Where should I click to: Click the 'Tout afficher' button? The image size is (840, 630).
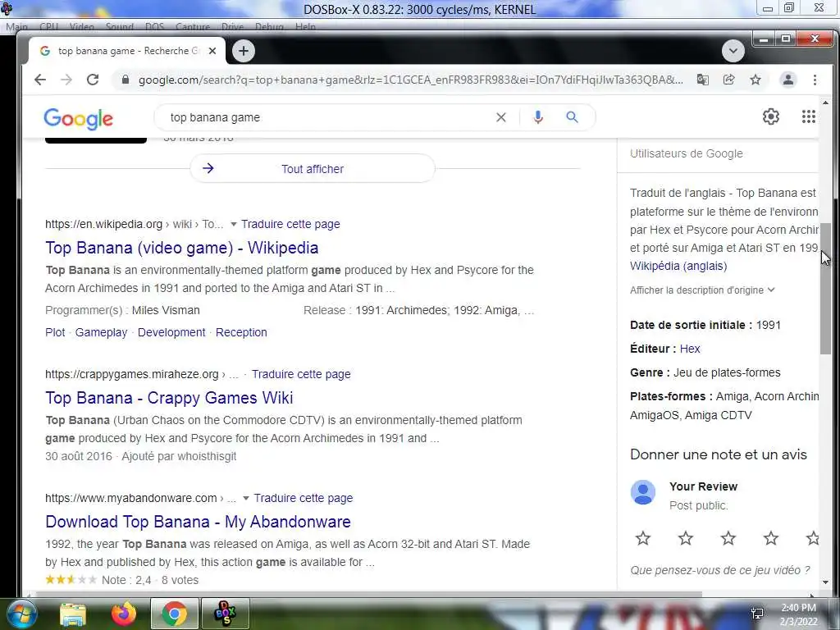tap(313, 169)
